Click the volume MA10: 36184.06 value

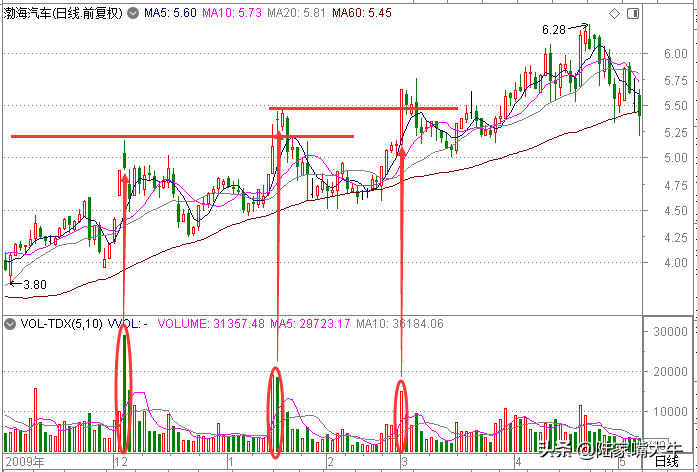(400, 324)
